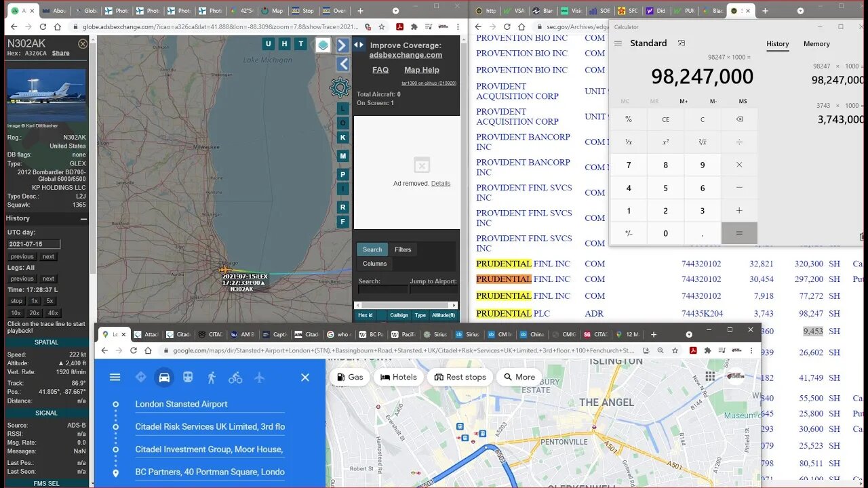Click calculator keep-on-top icon
This screenshot has height=488, width=868.
[682, 43]
